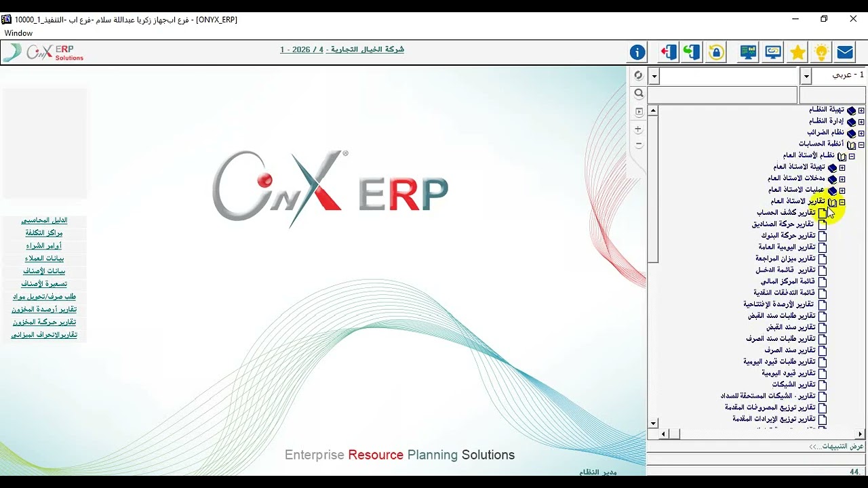Click the door icon with green arrow
The width and height of the screenshot is (868, 488).
point(692,52)
